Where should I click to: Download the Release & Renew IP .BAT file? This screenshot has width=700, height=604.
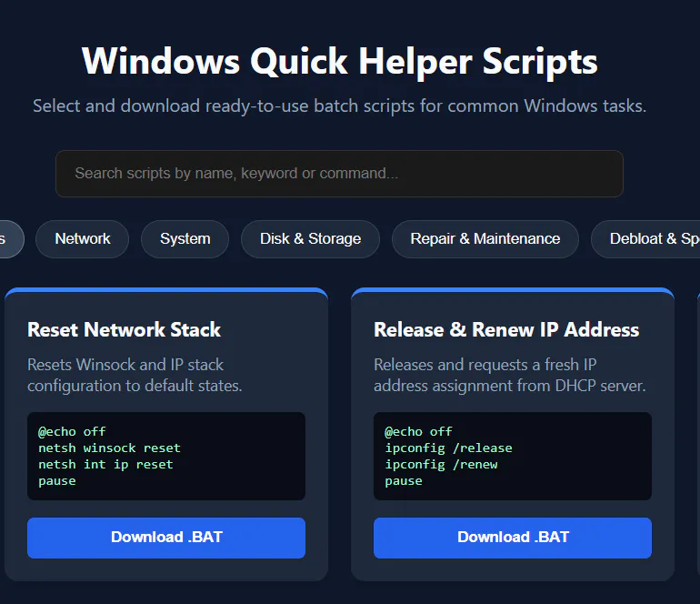513,538
